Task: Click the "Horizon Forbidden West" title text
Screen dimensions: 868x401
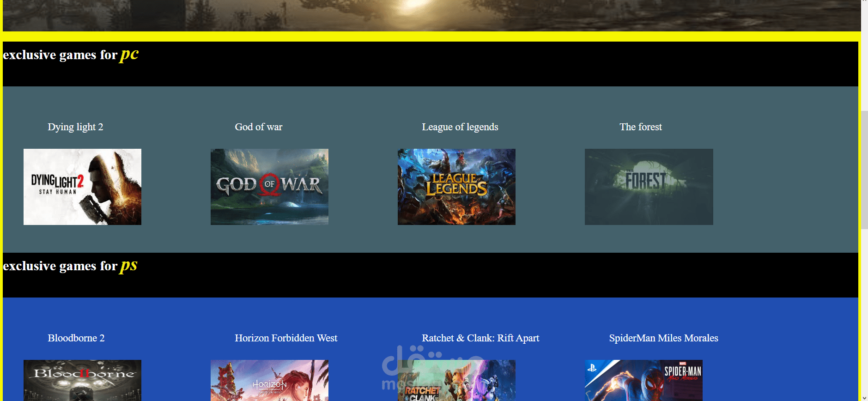Action: tap(286, 338)
